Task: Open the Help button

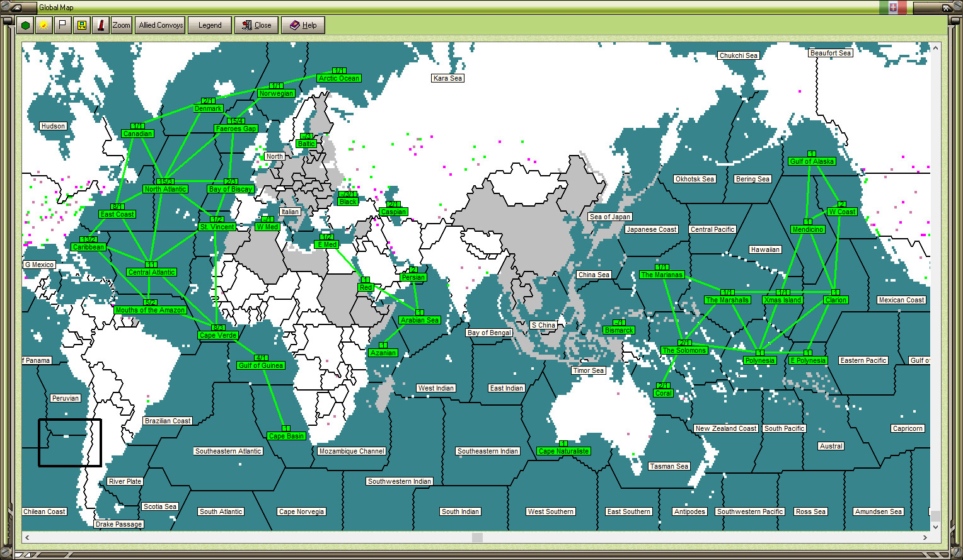Action: pos(303,25)
